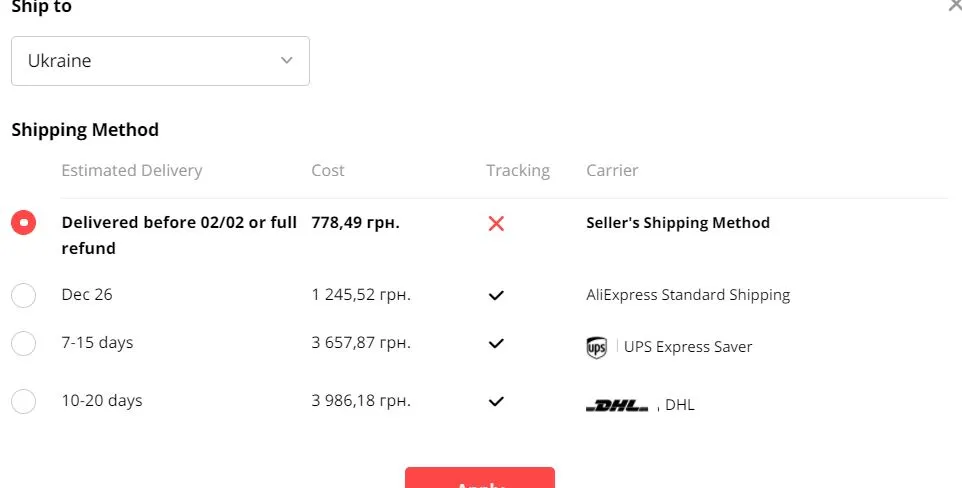Click the 3 986,18 грн. DHL cost
Screen dimensions: 962x488
pyautogui.click(x=361, y=401)
